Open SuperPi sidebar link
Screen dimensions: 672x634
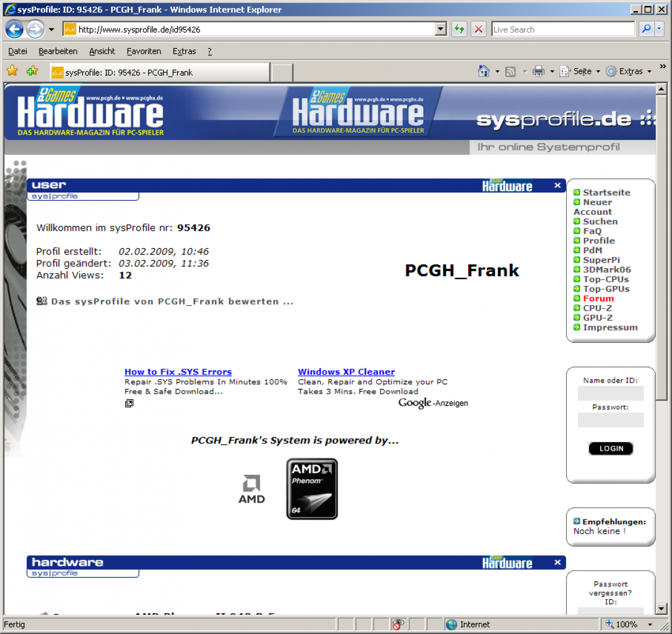(601, 260)
